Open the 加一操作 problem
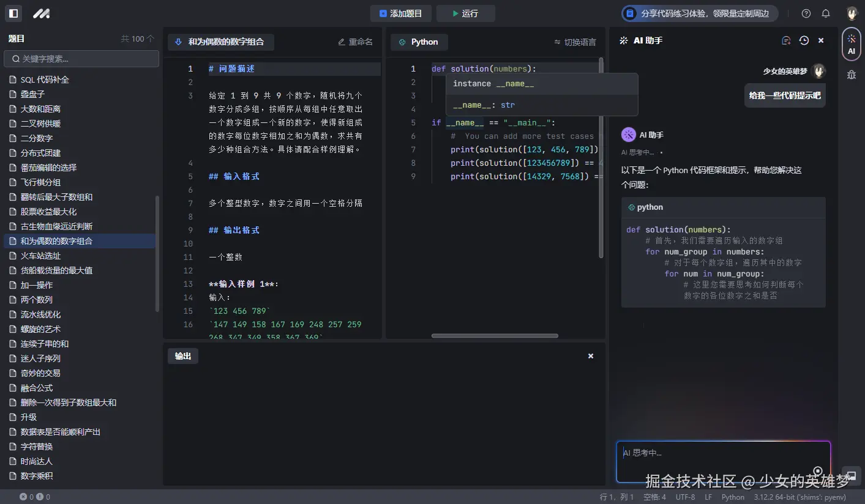Viewport: 865px width, 504px height. 80,285
